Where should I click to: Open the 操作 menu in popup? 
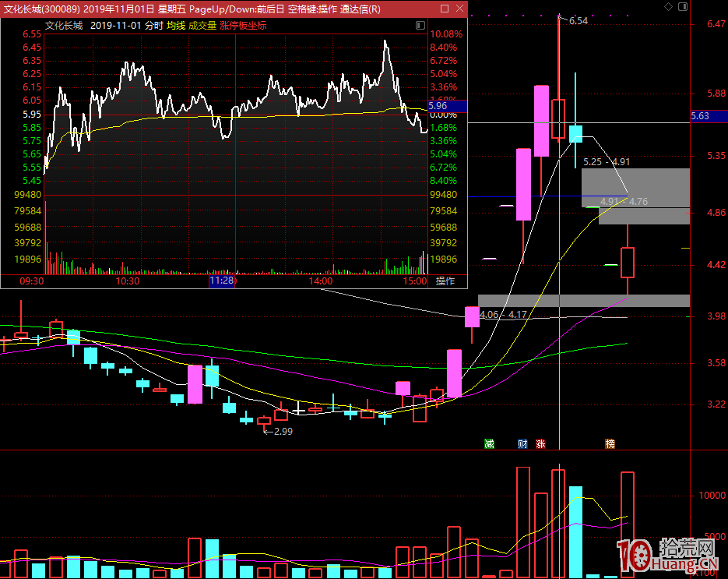pos(445,281)
